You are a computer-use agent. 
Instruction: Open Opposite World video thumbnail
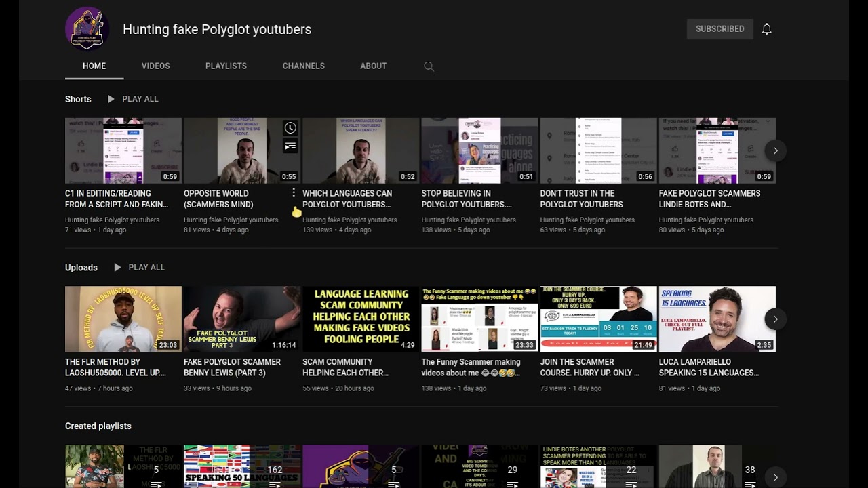tap(242, 150)
